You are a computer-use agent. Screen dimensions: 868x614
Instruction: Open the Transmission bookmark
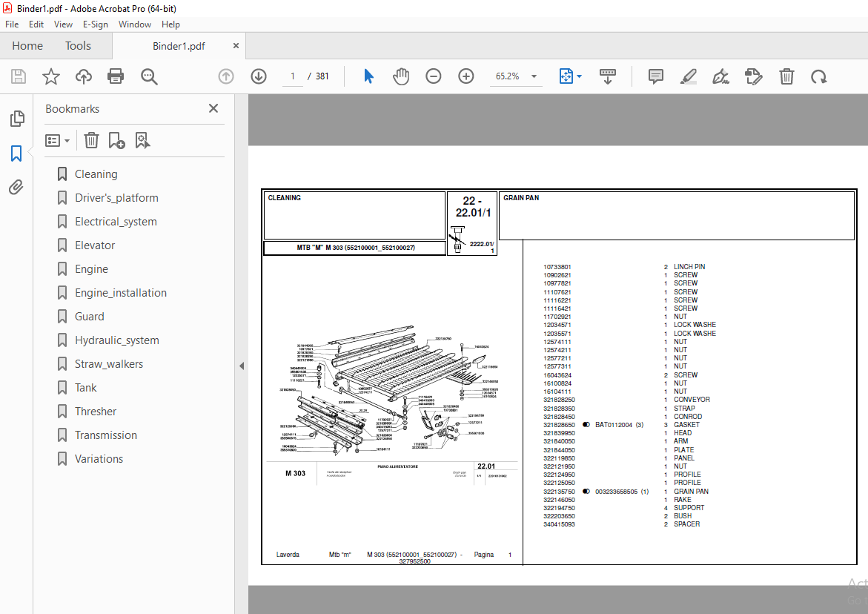(x=106, y=435)
